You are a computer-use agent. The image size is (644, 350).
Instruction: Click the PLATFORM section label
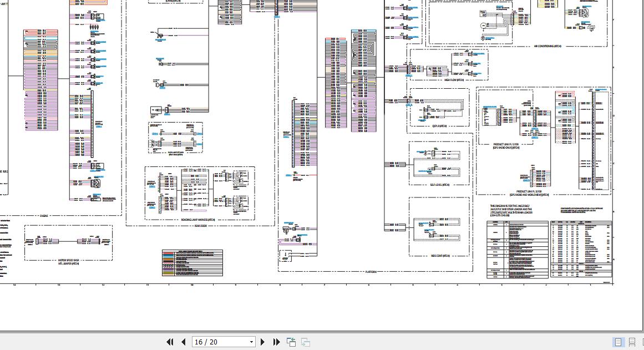pos(371,272)
